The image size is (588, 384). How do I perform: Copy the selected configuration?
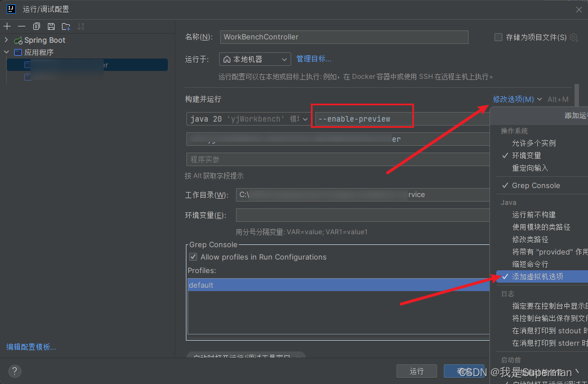(36, 26)
